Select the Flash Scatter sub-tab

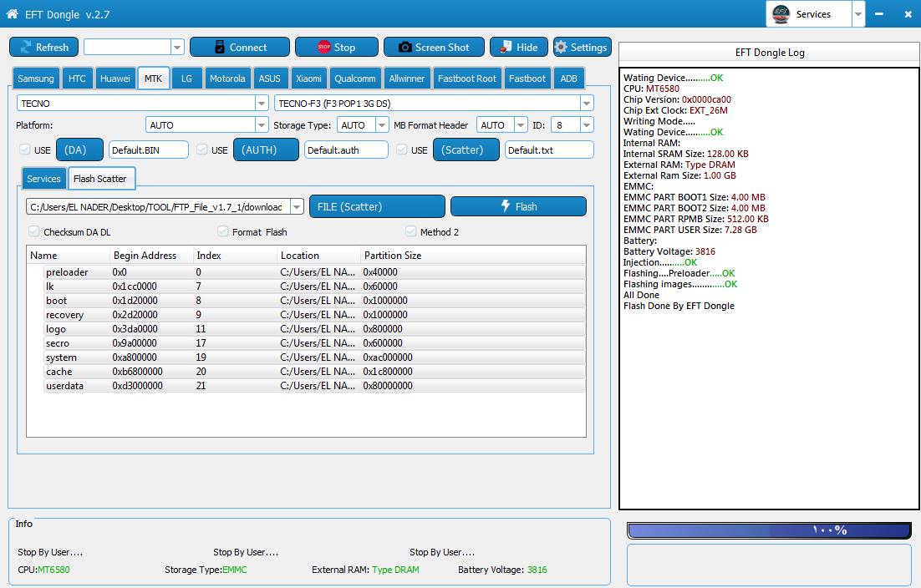pyautogui.click(x=100, y=179)
